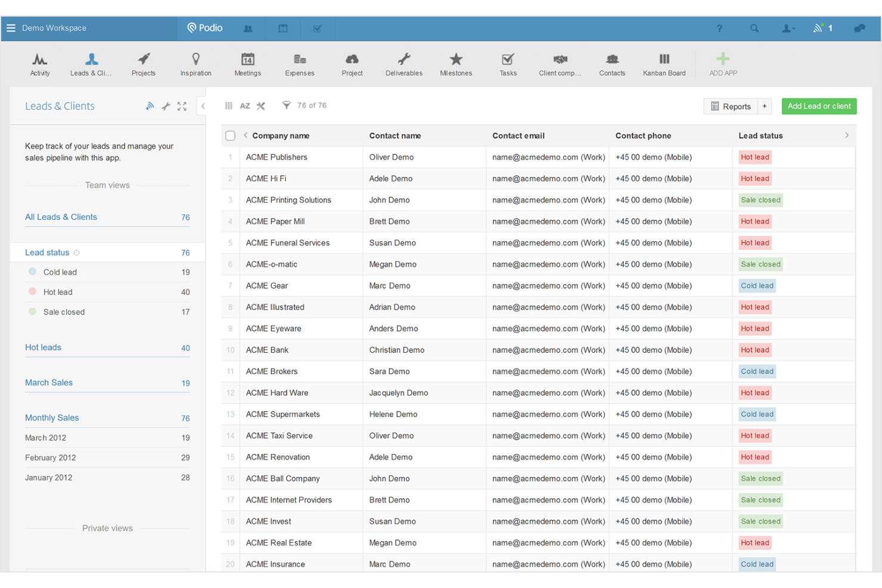Click the green ADD APP plus icon
The height and width of the screenshot is (588, 882).
tap(723, 58)
